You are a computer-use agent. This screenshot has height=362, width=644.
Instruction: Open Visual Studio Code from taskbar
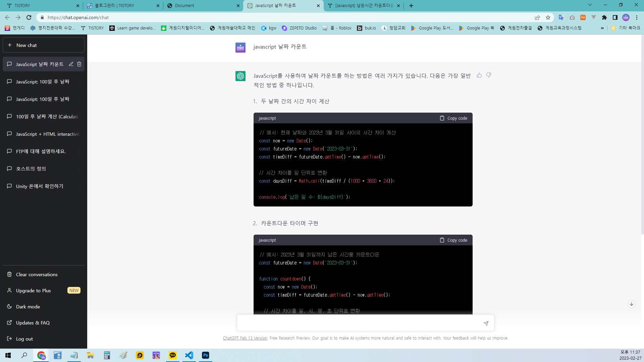tap(189, 355)
